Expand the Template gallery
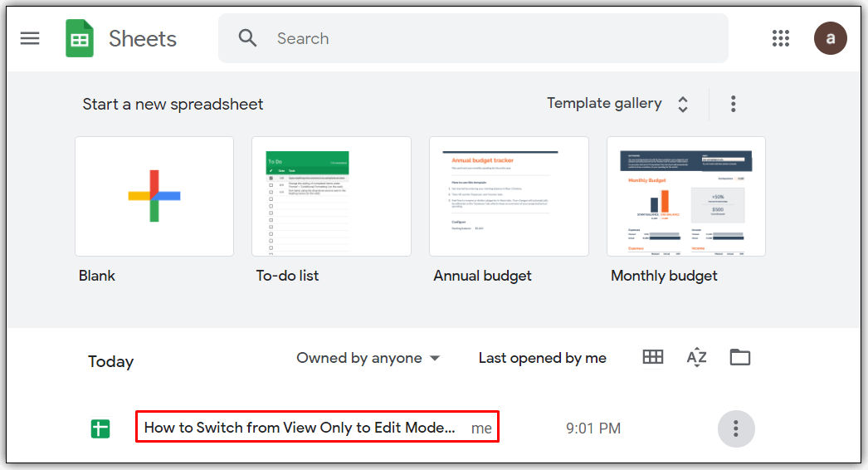The image size is (868, 470). pyautogui.click(x=617, y=104)
